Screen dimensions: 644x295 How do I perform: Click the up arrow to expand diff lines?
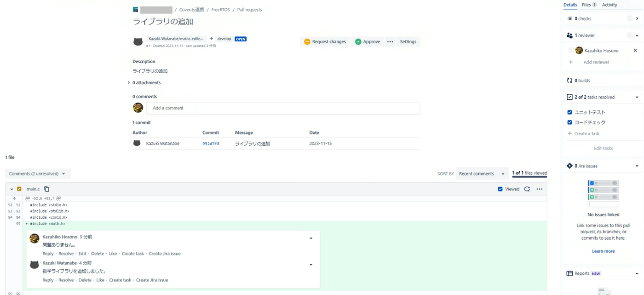14,198
